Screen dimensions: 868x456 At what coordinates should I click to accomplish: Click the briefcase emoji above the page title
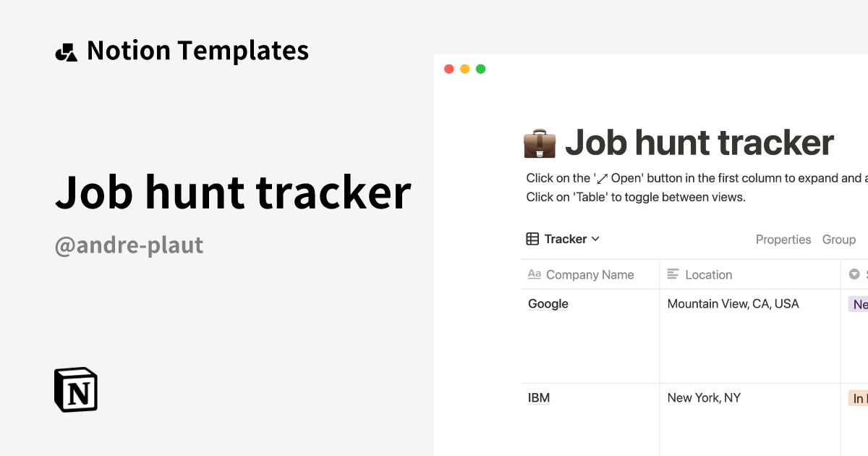pyautogui.click(x=539, y=143)
